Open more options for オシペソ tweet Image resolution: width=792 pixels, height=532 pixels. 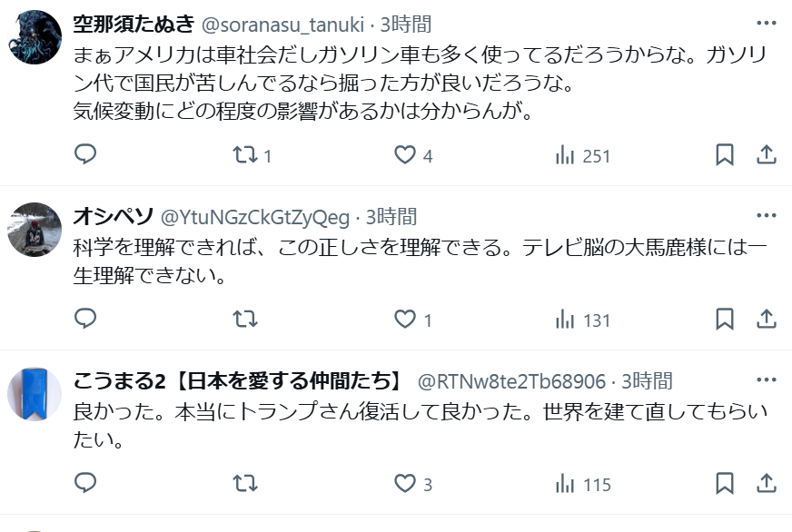click(767, 215)
